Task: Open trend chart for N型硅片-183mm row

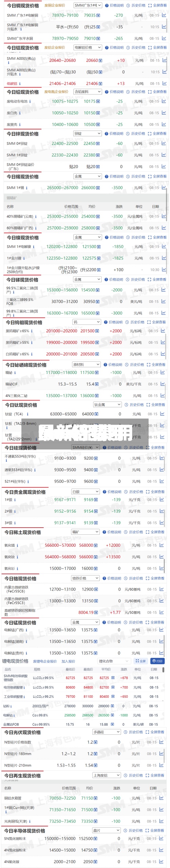Action: [x=162, y=754]
